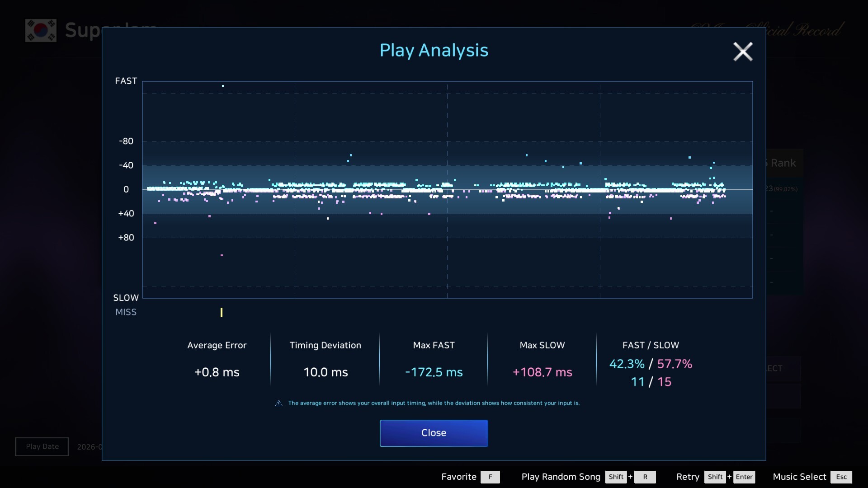
Task: Choose Play Random Song in bottom bar
Action: pos(561,477)
